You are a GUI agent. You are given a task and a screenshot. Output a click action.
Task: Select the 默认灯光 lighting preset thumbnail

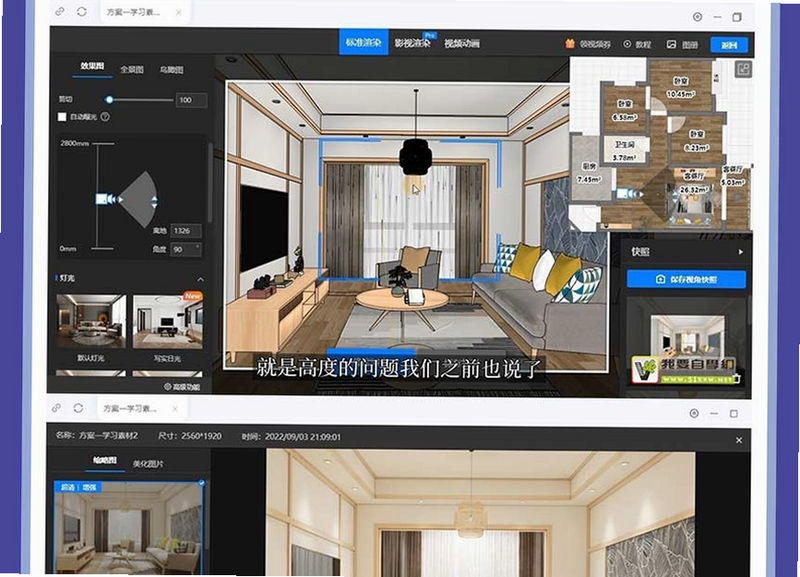point(91,321)
